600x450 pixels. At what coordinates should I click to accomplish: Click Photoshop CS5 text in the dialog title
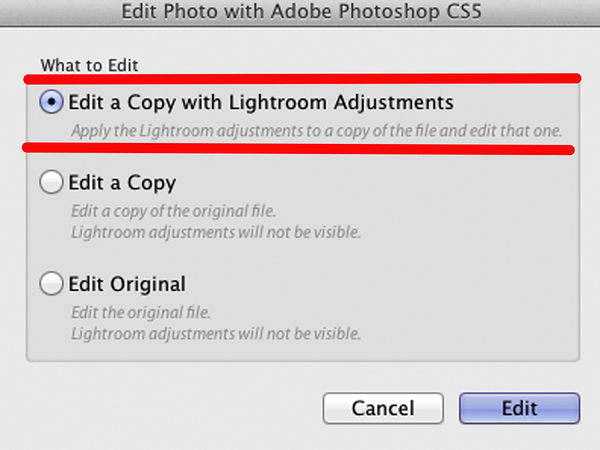(x=410, y=11)
